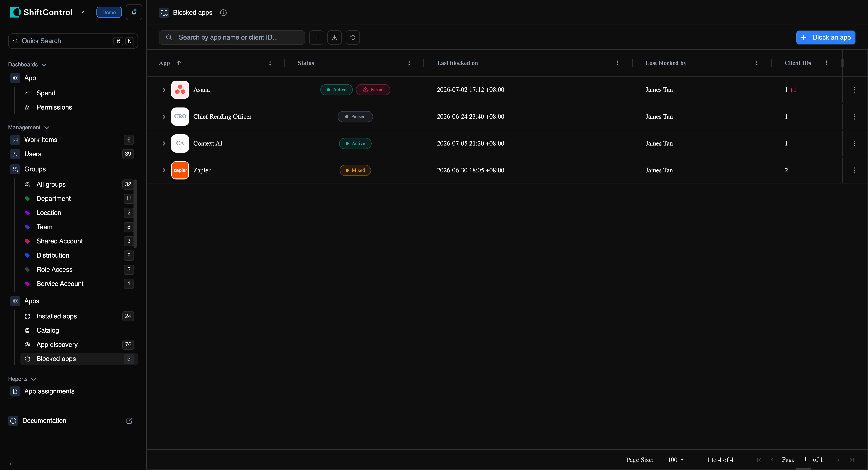Expand the Asana row
This screenshot has width=868, height=470.
164,90
